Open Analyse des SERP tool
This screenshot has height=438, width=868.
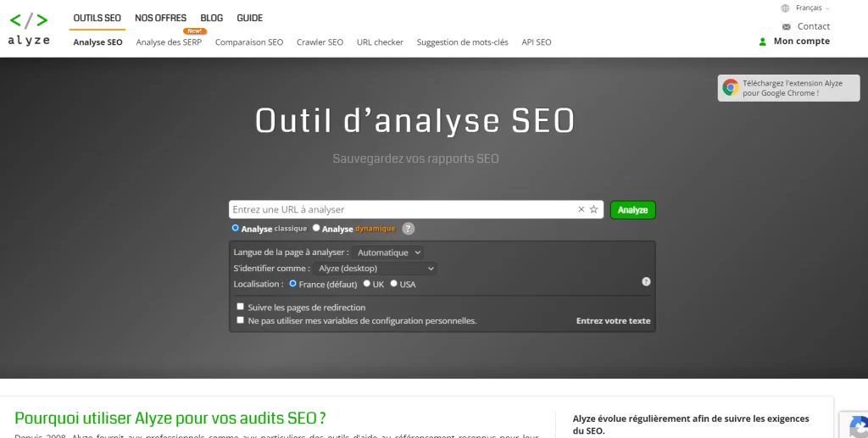(169, 42)
